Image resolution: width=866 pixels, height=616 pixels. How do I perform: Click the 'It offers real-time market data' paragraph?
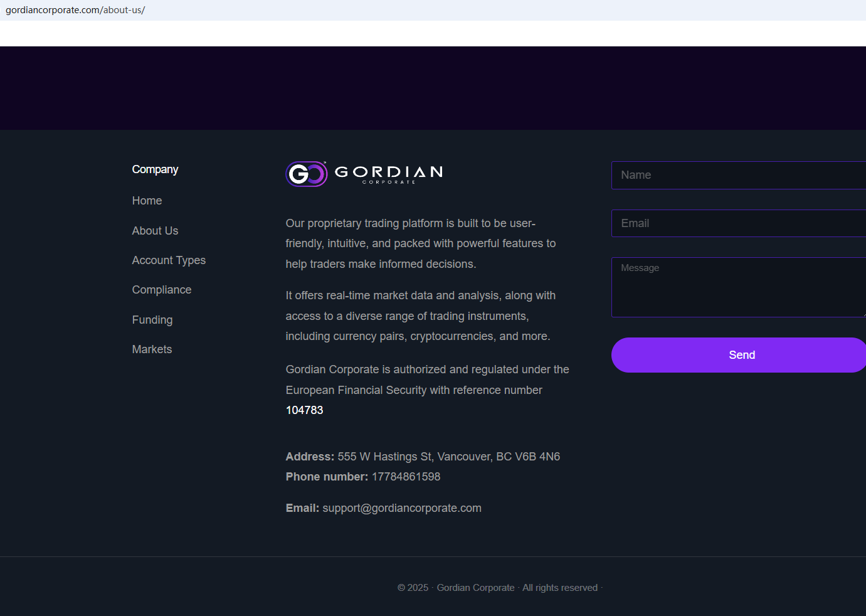point(421,316)
